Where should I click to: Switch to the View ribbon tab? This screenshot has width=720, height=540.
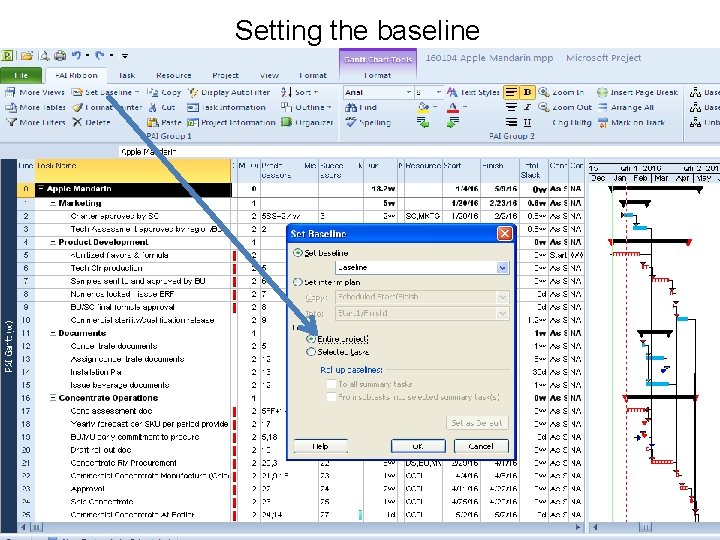pyautogui.click(x=269, y=75)
